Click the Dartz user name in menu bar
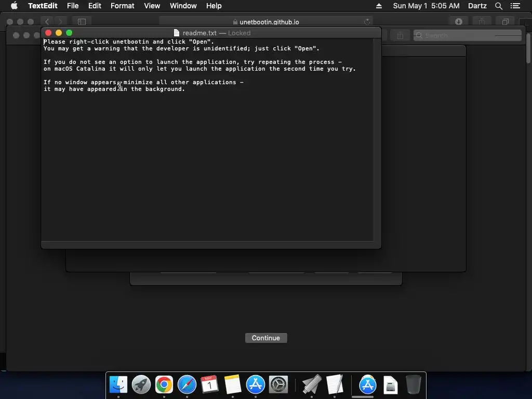The height and width of the screenshot is (399, 532). 477,6
